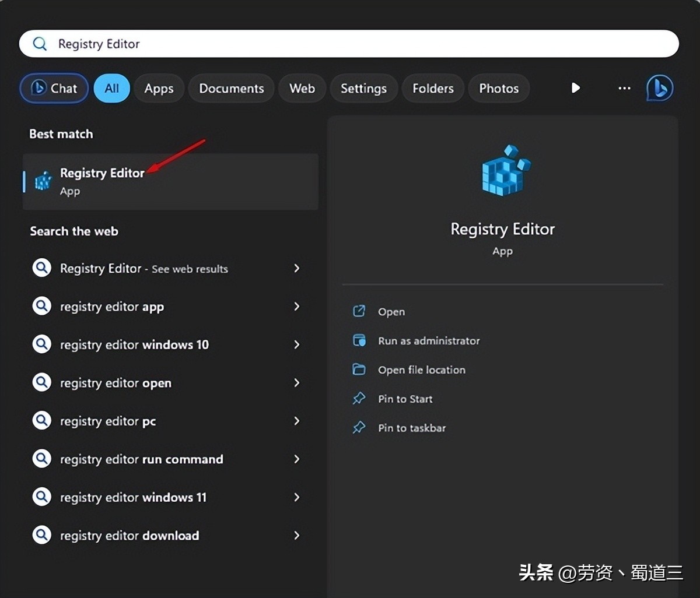700x598 pixels.
Task: Click 'Registry Editor - See web results'
Action: point(143,269)
